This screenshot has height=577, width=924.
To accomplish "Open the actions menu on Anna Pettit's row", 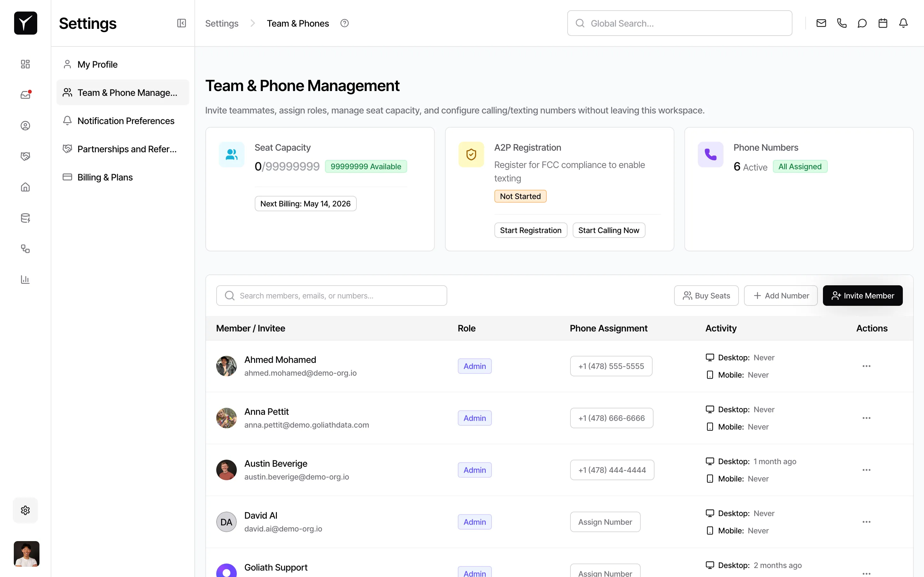I will (867, 418).
